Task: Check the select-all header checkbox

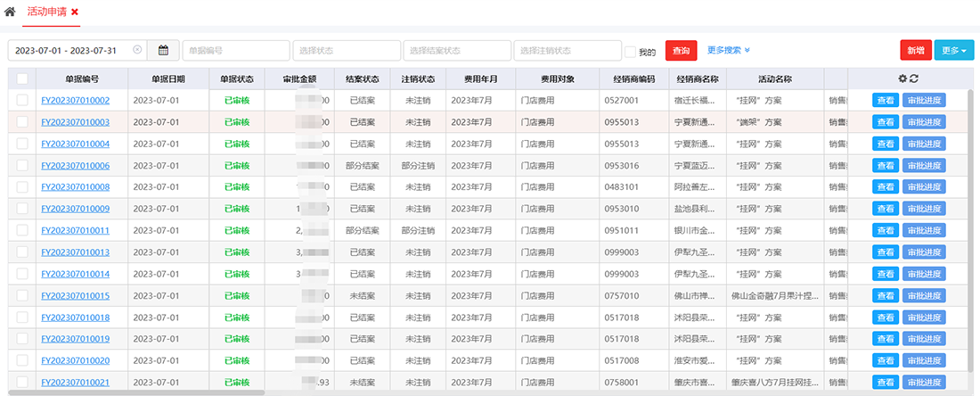Action: pyautogui.click(x=22, y=78)
